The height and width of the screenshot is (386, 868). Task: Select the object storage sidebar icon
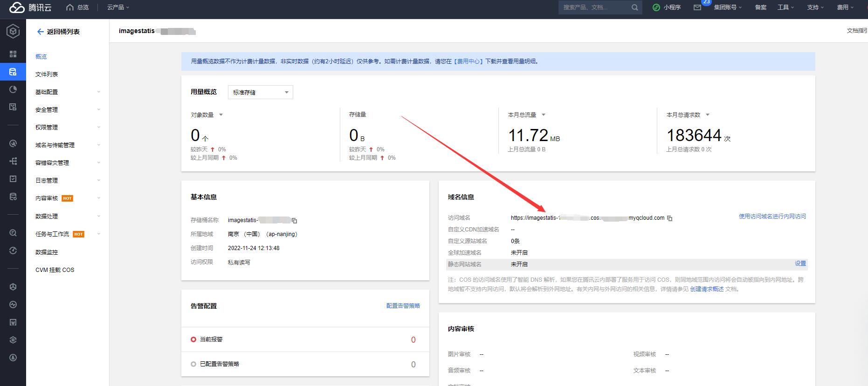(13, 72)
